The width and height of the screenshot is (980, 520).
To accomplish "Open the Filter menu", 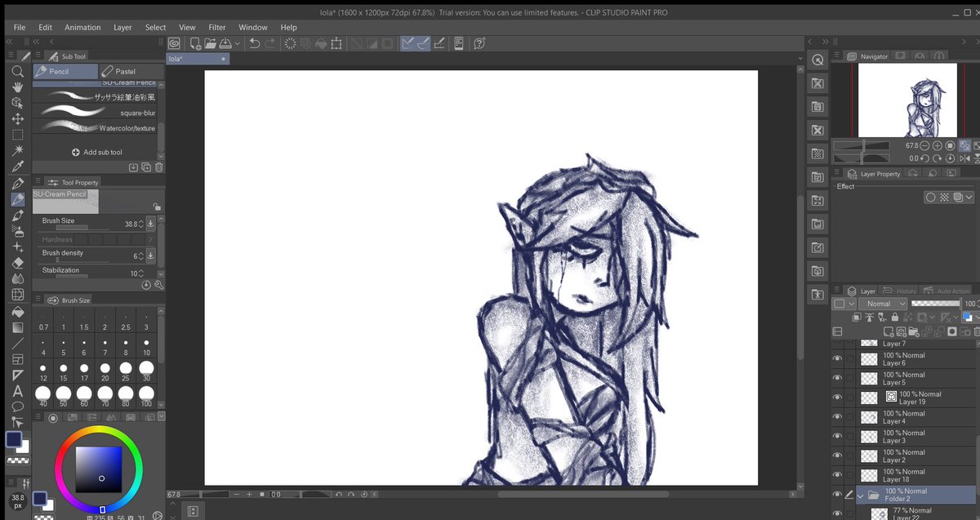I will click(216, 27).
